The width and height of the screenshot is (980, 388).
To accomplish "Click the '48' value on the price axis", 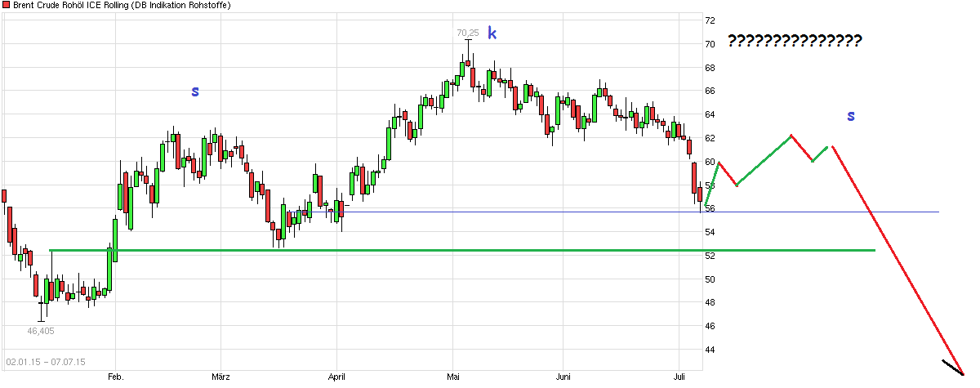I will (x=710, y=303).
